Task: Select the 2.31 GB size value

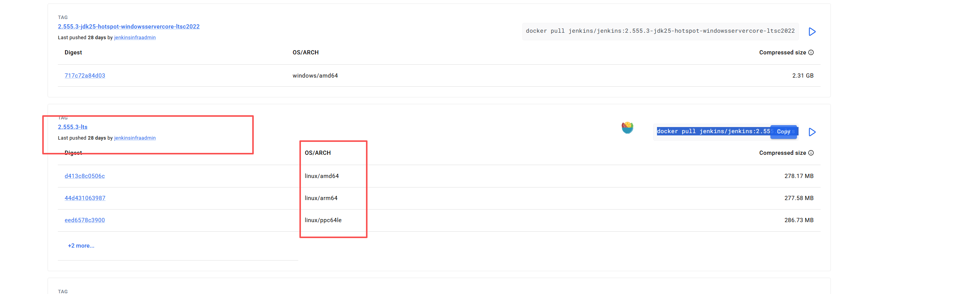Action: click(x=803, y=76)
